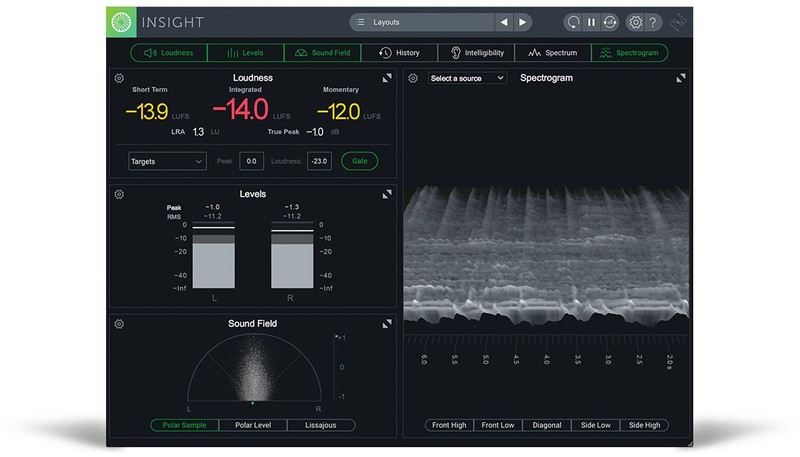Maximize the Sound Field panel
This screenshot has width=800, height=457.
pos(387,324)
